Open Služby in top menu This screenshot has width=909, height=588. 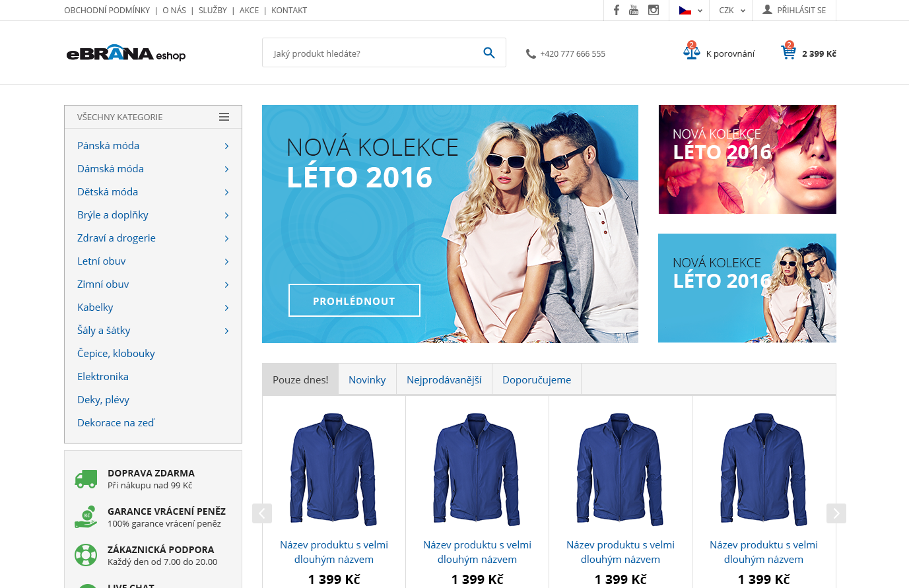[x=213, y=11]
